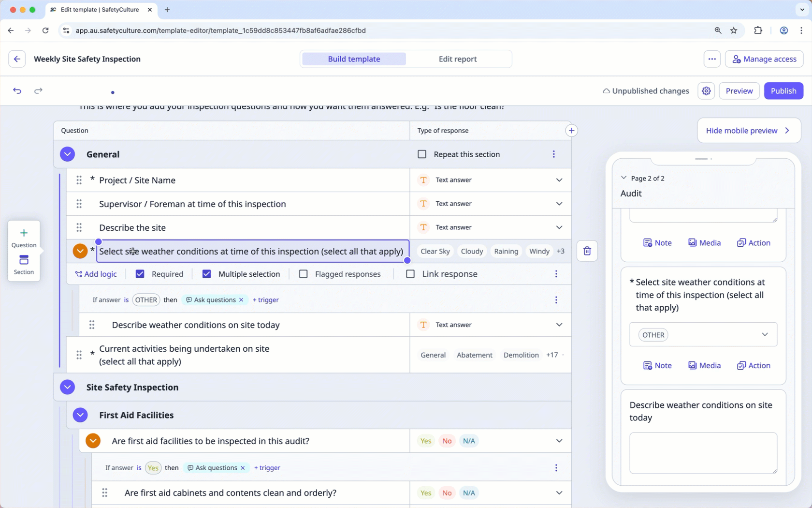The image size is (812, 508).
Task: Click Media under the weather question in preview
Action: (704, 365)
